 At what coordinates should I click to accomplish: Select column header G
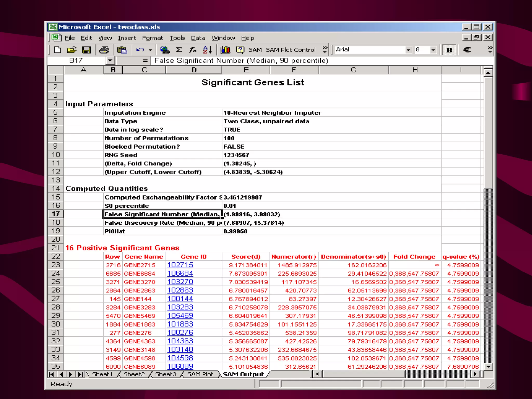click(x=353, y=70)
